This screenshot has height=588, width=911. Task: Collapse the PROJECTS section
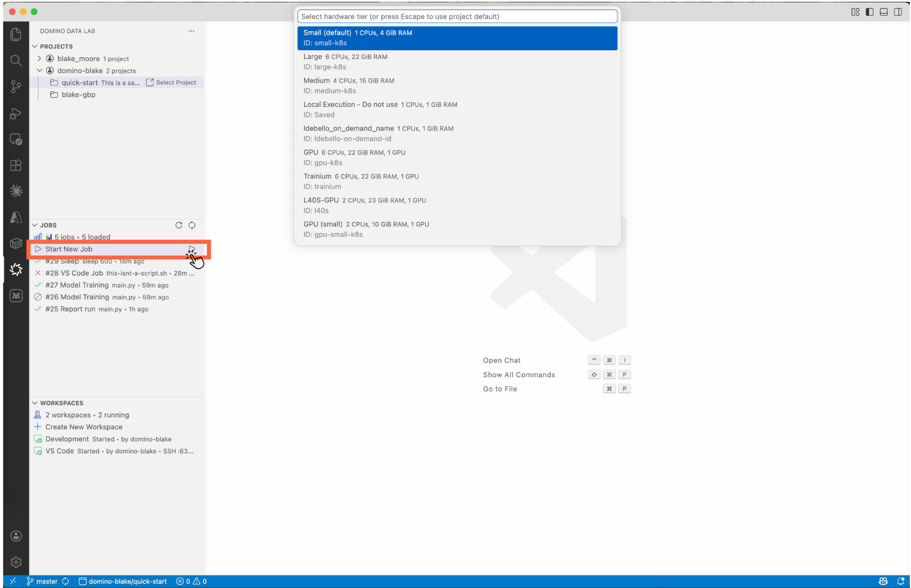35,46
